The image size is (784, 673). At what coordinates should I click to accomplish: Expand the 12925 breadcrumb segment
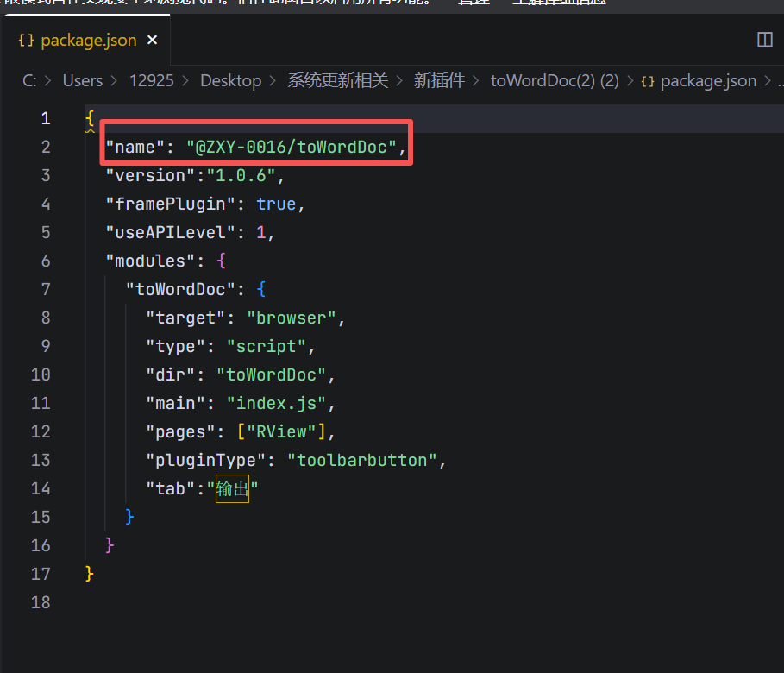[152, 80]
